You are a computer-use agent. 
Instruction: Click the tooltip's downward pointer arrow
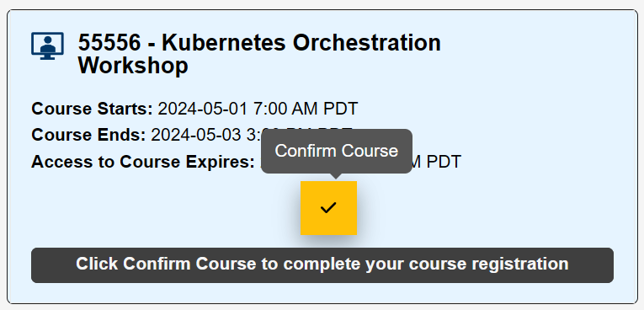coord(337,176)
